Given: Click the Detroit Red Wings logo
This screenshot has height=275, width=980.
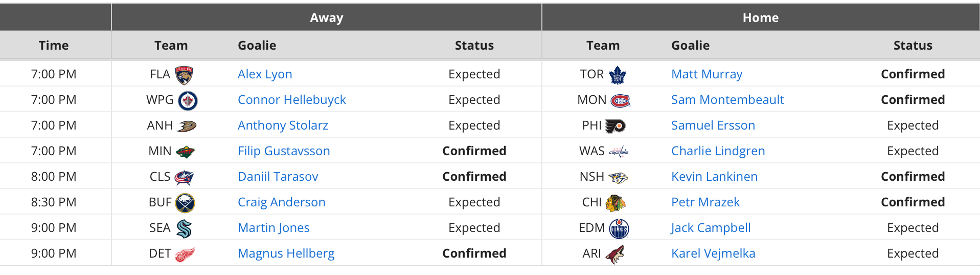Looking at the screenshot, I should [185, 254].
